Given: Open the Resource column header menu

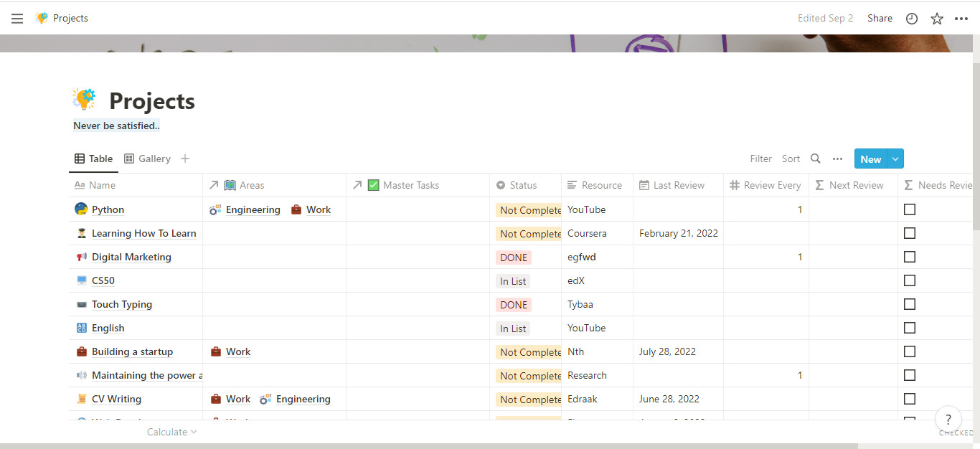Looking at the screenshot, I should click(x=597, y=185).
